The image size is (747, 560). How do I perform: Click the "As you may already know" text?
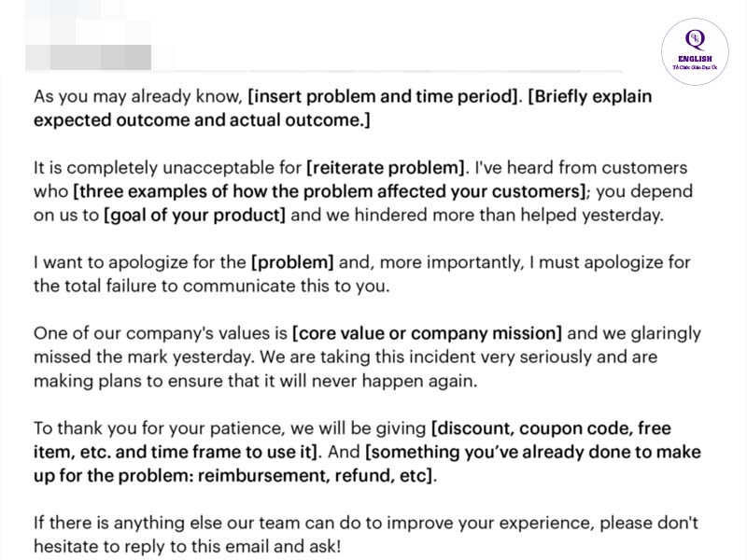pyautogui.click(x=137, y=96)
